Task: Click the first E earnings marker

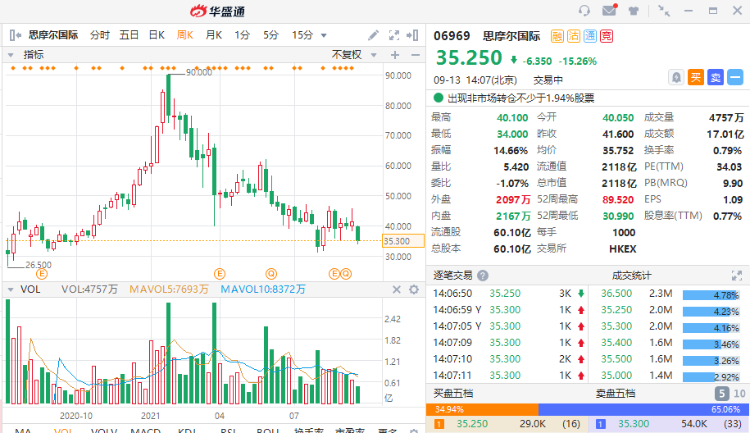Action: coord(42,274)
